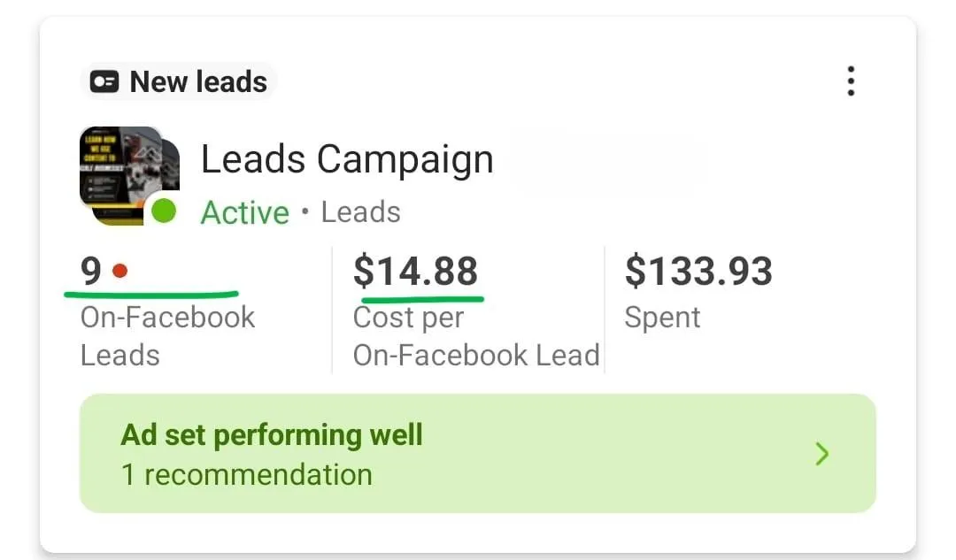Click the Active status text
Screen dimensions: 956x560
pyautogui.click(x=245, y=213)
